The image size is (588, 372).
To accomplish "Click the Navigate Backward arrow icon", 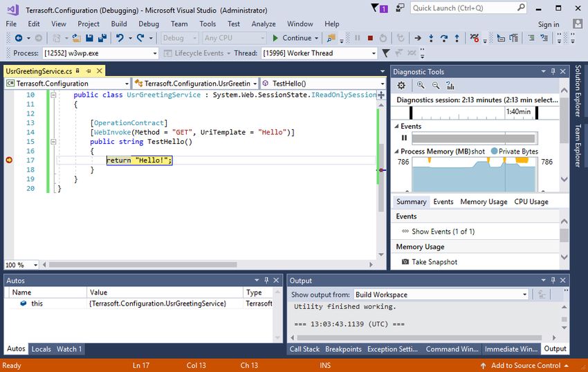I will pyautogui.click(x=19, y=38).
